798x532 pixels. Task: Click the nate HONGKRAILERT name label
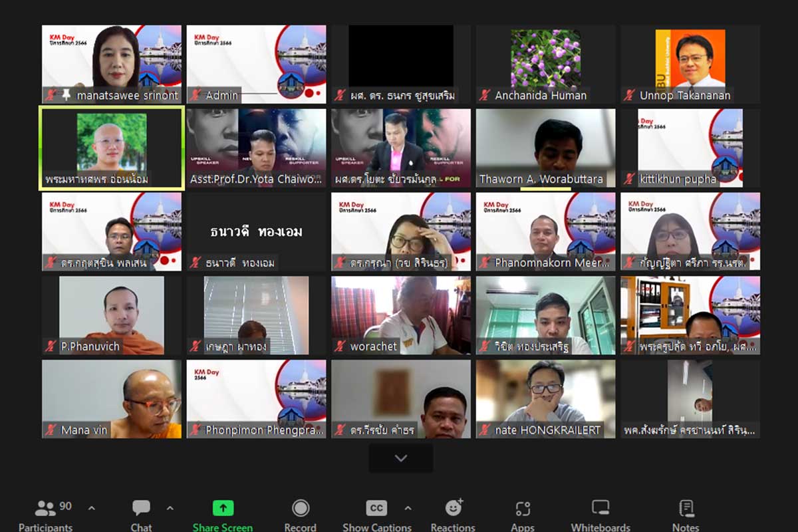547,430
